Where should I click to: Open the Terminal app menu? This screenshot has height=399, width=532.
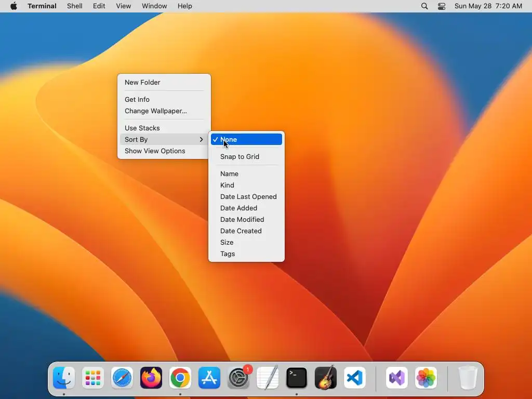(42, 6)
